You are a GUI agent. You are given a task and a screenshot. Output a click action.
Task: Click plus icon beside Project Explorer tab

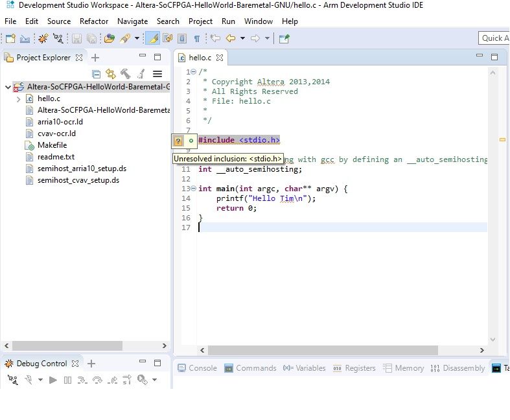click(95, 58)
